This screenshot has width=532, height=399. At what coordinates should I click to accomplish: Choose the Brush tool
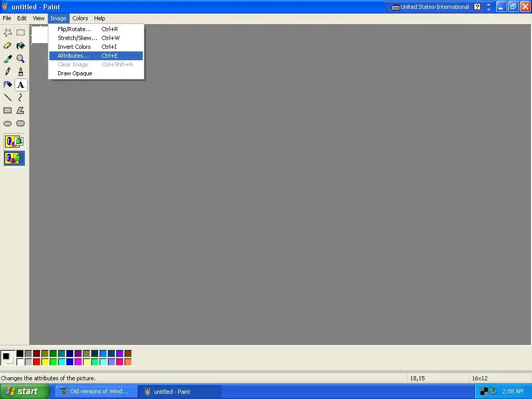[x=21, y=72]
